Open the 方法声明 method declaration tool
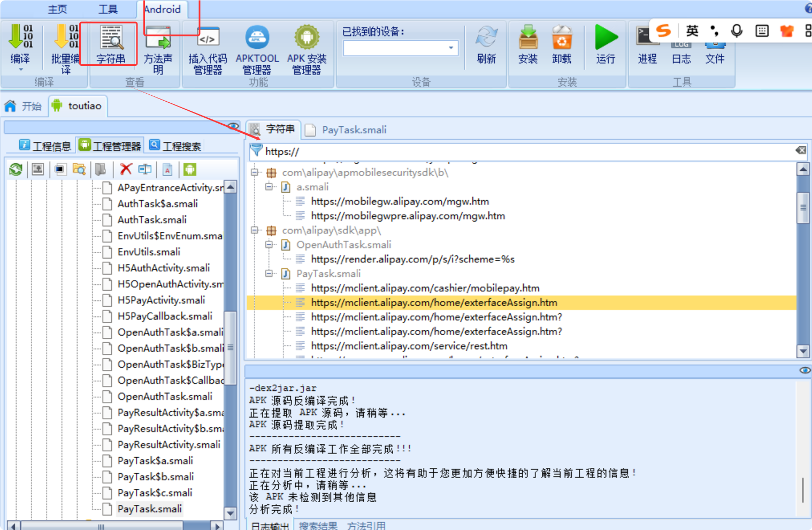 tap(158, 50)
